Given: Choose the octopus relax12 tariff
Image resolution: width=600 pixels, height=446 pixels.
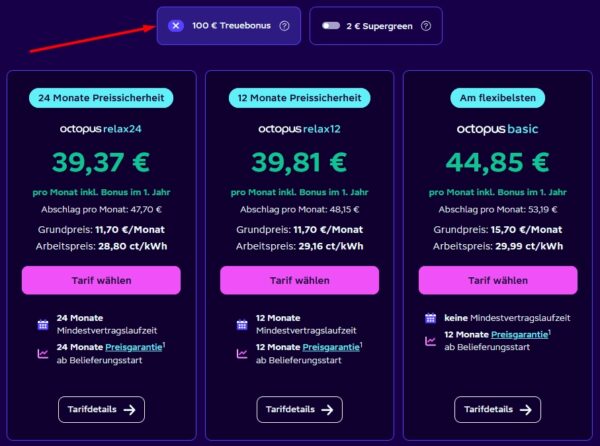Looking at the screenshot, I should 299,280.
